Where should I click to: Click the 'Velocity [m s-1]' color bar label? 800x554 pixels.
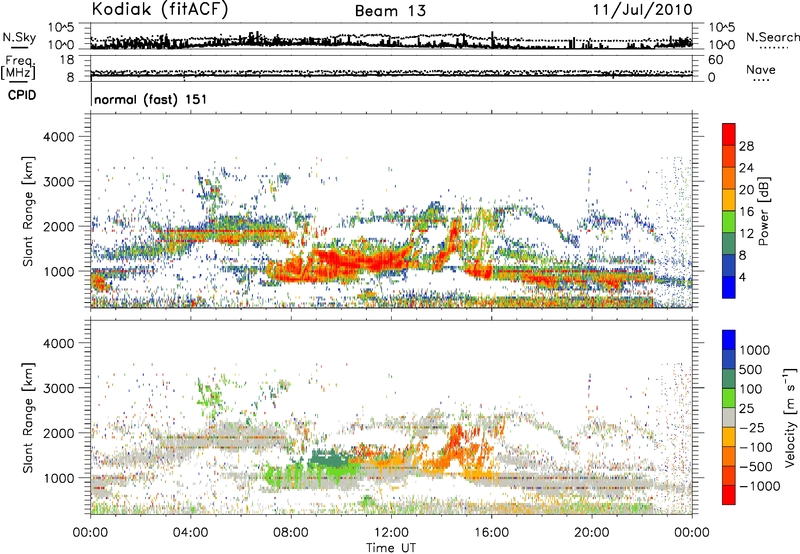point(790,417)
